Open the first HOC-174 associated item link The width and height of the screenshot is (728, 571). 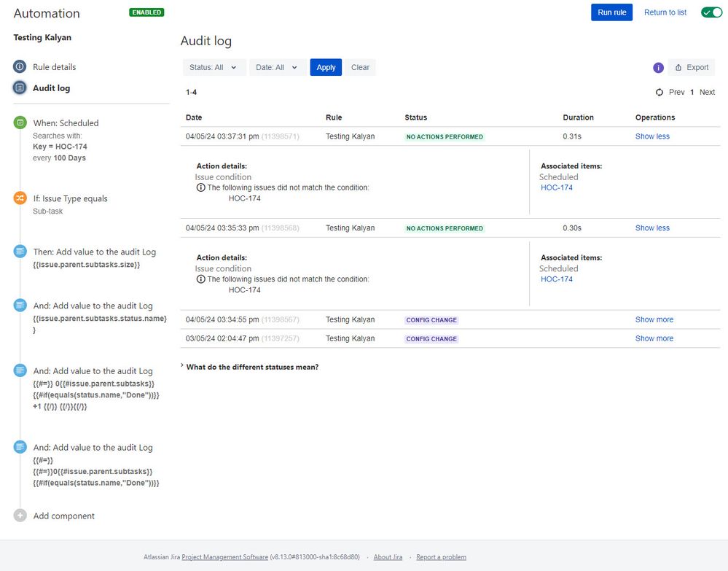(556, 187)
